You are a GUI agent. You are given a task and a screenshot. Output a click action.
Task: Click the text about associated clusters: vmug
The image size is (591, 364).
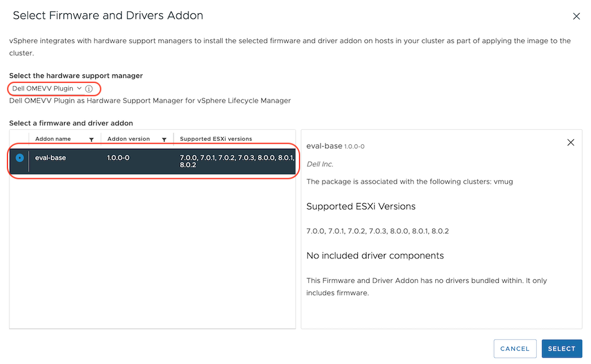410,182
